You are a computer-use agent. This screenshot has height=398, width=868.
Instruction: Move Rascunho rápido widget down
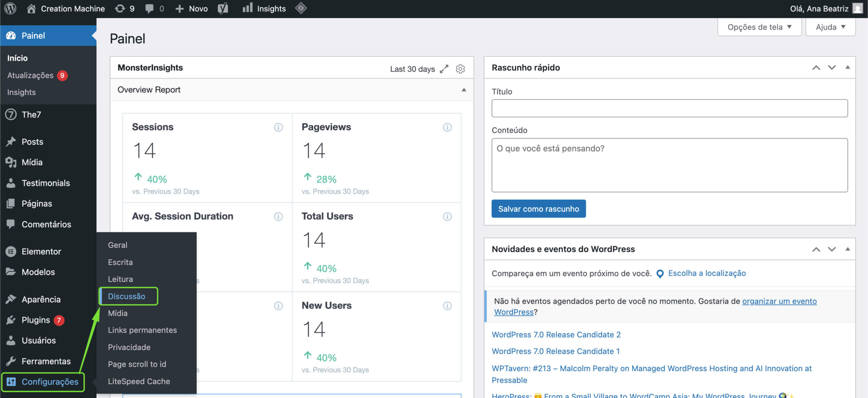click(832, 68)
